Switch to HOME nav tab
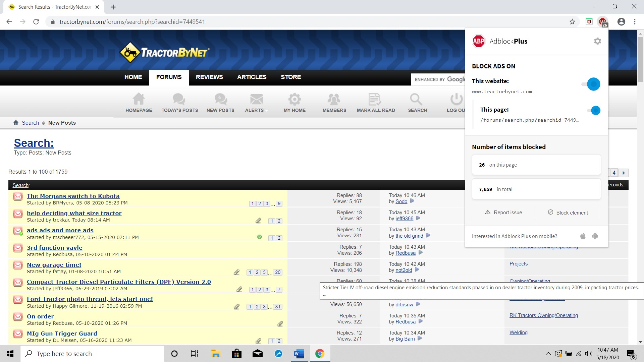Image resolution: width=644 pixels, height=362 pixels. point(133,77)
